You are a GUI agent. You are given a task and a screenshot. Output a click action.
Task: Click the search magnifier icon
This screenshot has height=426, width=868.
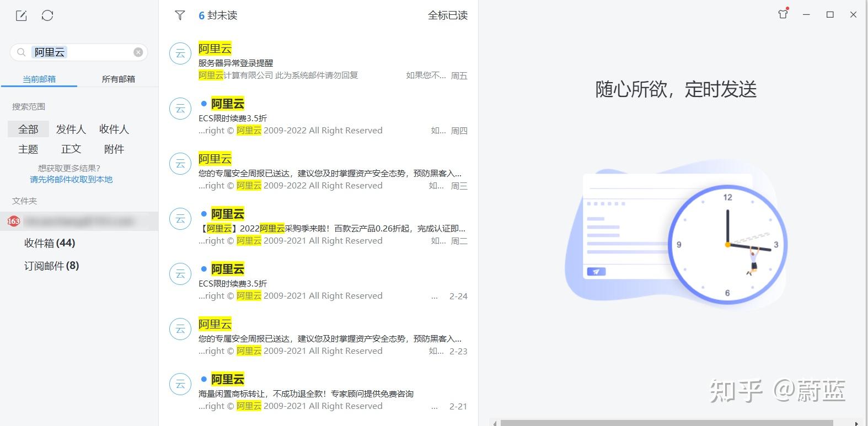coord(22,52)
